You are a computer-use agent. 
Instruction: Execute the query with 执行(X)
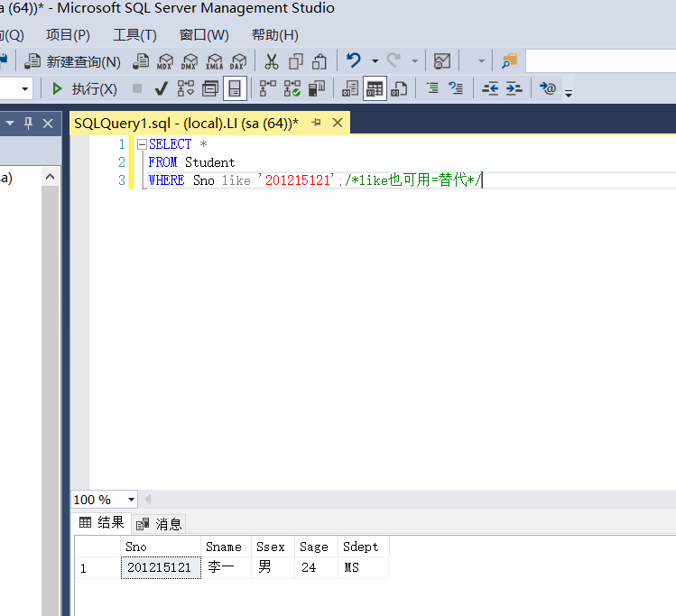click(84, 89)
